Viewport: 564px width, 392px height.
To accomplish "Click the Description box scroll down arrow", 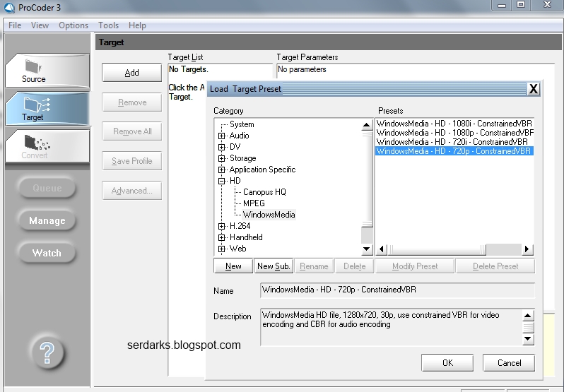I will 528,338.
